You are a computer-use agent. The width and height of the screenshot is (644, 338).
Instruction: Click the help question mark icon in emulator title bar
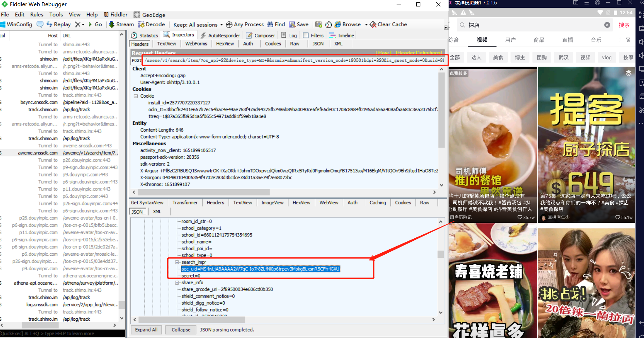576,3
